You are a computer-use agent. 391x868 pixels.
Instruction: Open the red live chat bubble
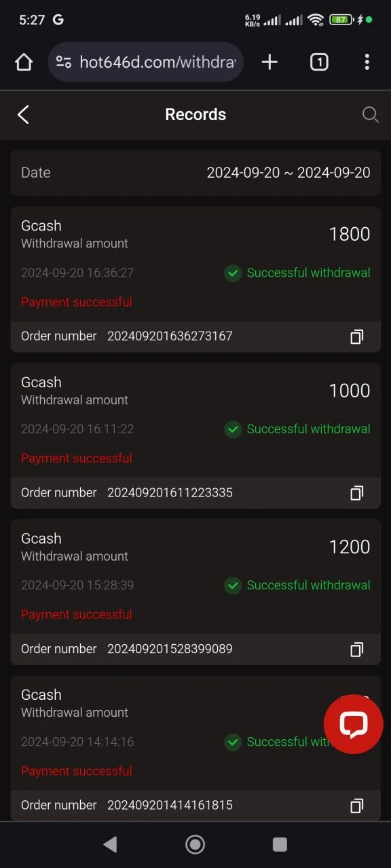[353, 724]
